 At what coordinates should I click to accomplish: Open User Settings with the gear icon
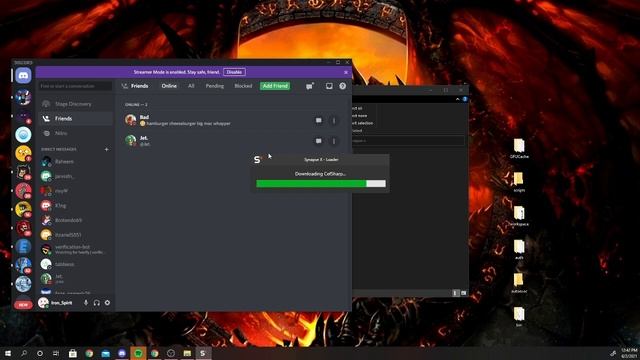(x=107, y=303)
